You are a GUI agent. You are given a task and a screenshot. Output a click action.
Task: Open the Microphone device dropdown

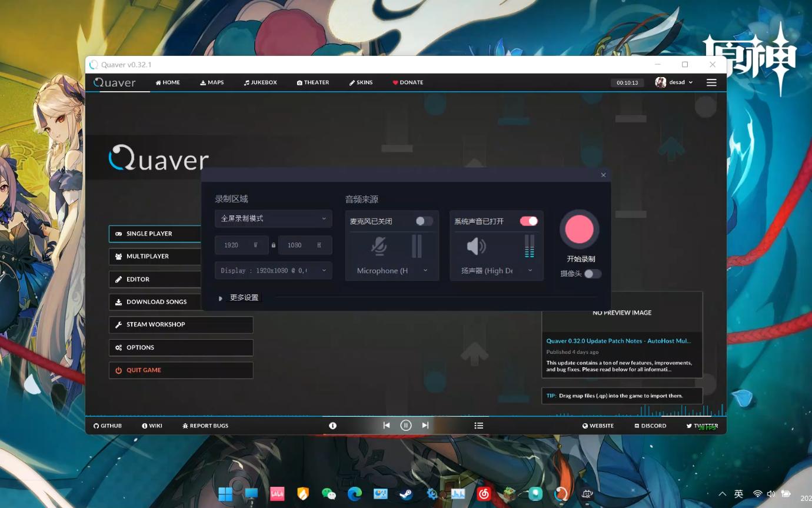[392, 271]
